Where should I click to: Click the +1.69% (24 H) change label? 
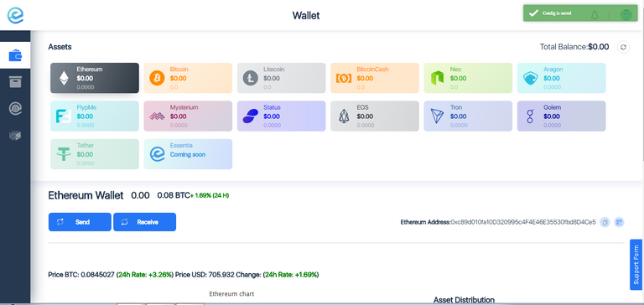point(210,196)
